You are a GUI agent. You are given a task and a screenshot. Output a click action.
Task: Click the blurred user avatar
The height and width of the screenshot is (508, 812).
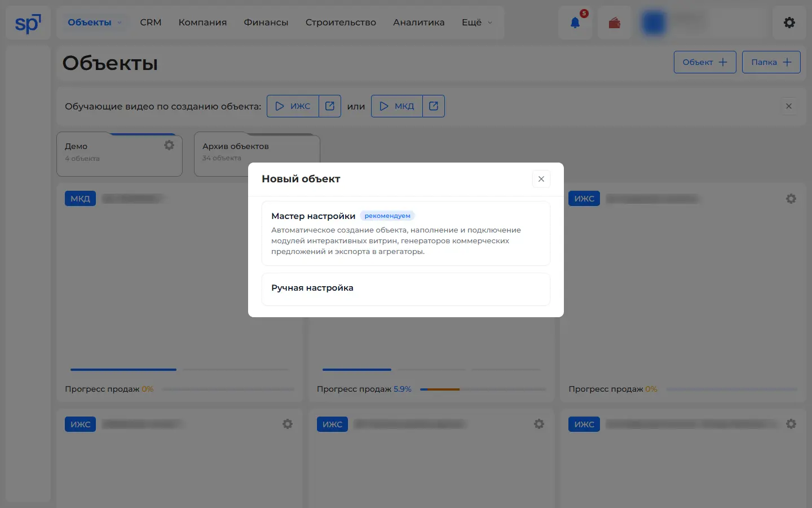[x=654, y=23]
